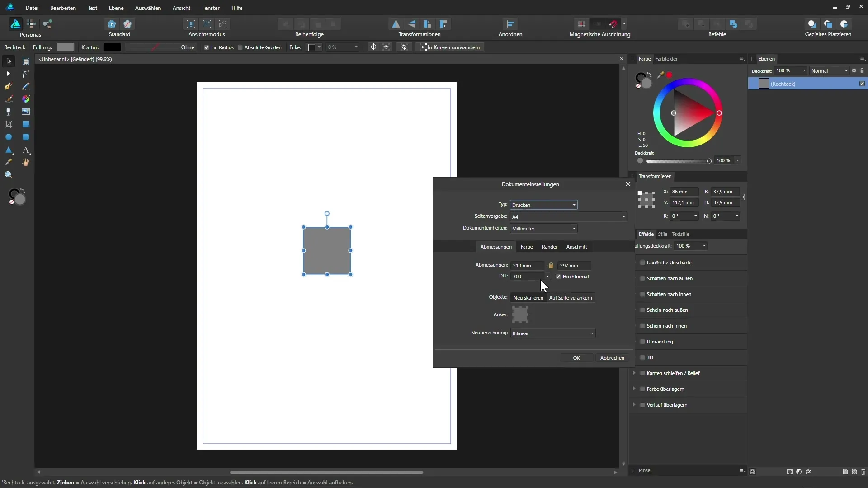Open the Ebene menu
Screen dimensions: 868x488
(x=116, y=8)
